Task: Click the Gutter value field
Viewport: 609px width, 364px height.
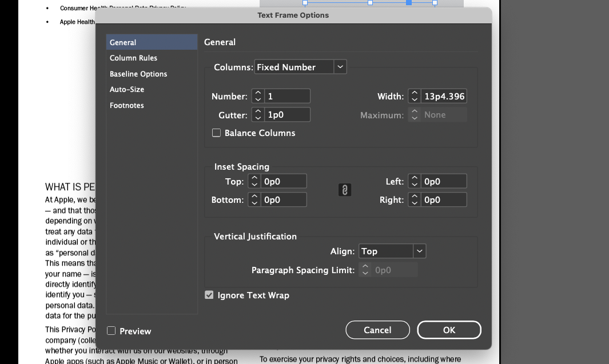Action: click(x=288, y=115)
